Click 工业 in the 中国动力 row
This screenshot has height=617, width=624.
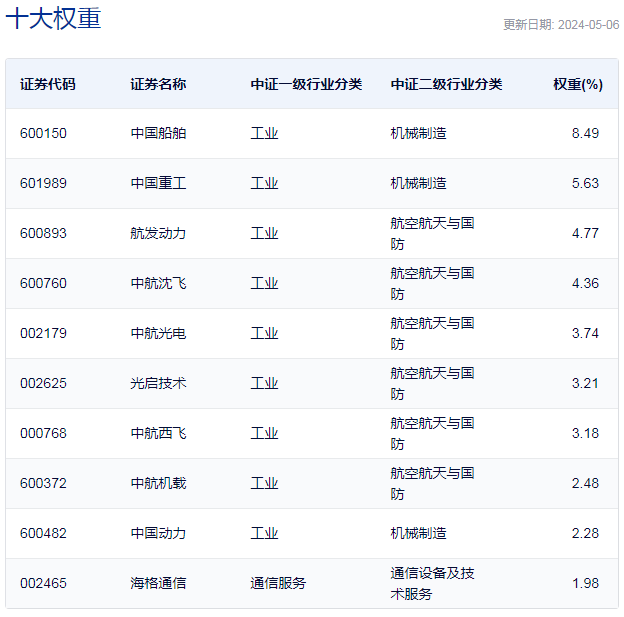264,533
